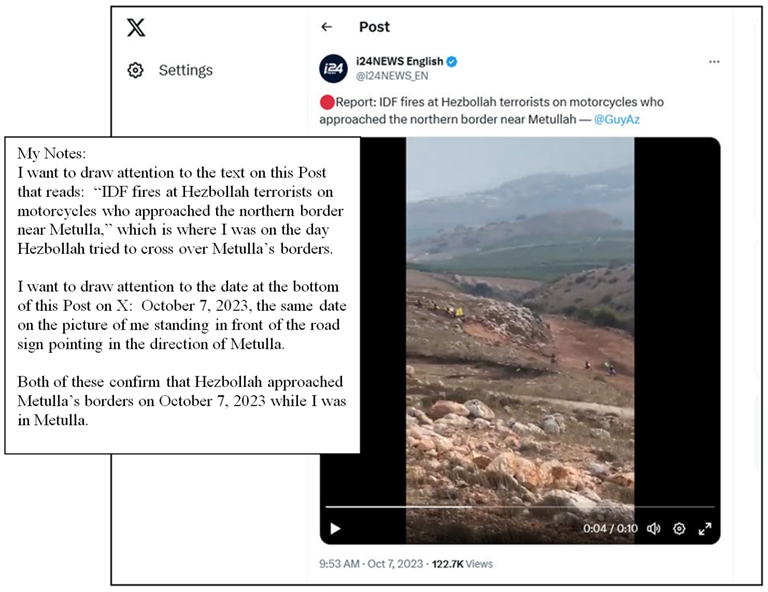Open the post's three-dot more menu
This screenshot has width=768, height=592.
point(714,62)
